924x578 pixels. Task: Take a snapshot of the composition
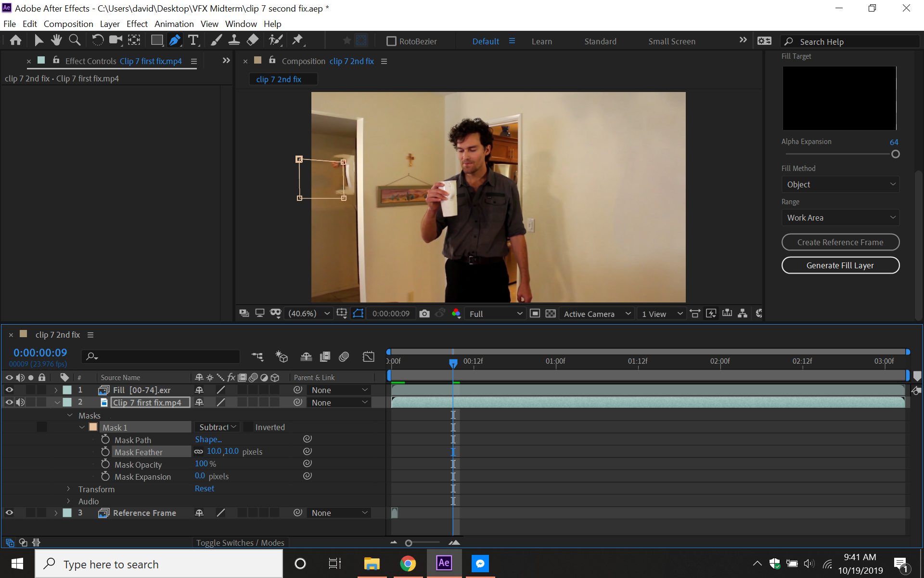tap(424, 313)
